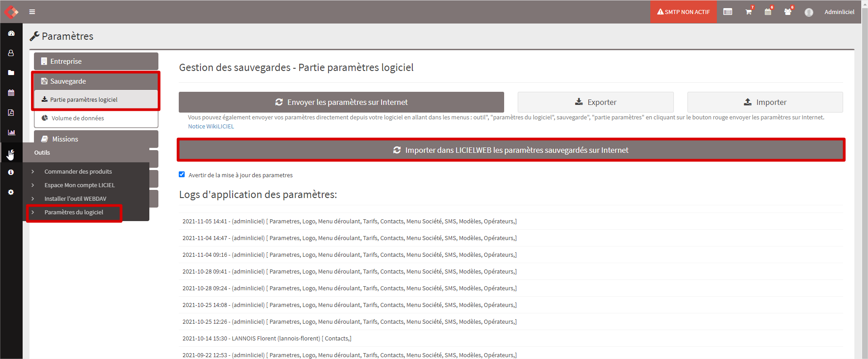868x359 pixels.
Task: Select the Sauvegarde section header
Action: (x=96, y=81)
